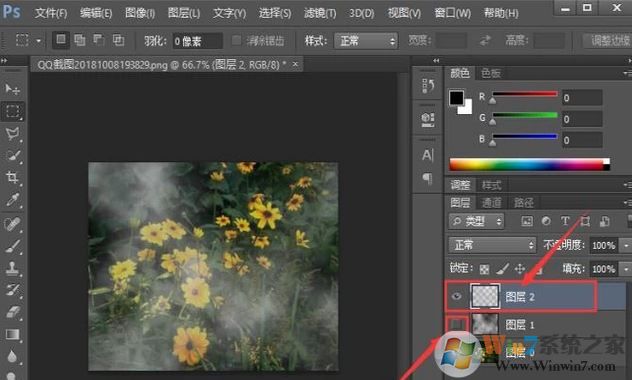Select the Brush tool

click(x=12, y=246)
